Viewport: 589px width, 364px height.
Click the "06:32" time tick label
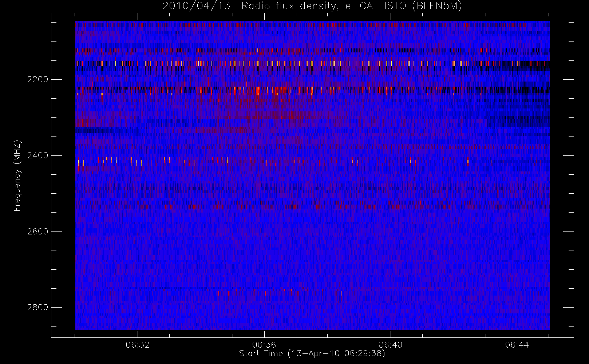coord(138,345)
